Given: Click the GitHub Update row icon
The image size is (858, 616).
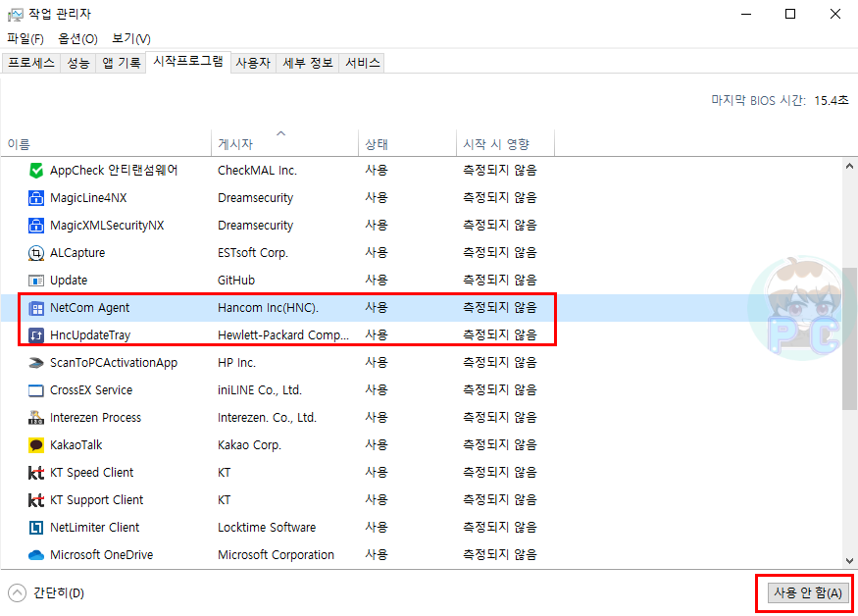Looking at the screenshot, I should [x=36, y=281].
